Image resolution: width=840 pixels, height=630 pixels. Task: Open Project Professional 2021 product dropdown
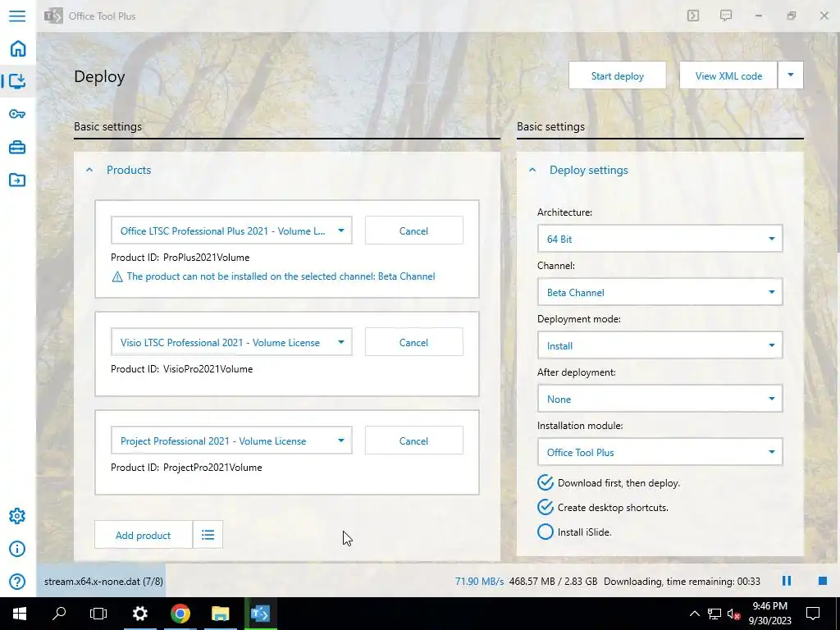pos(231,441)
